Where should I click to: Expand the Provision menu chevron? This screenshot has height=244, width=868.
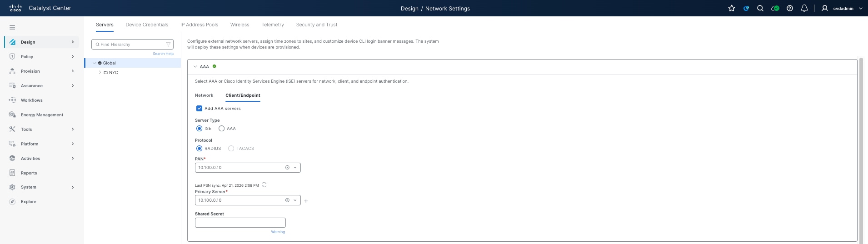(73, 71)
